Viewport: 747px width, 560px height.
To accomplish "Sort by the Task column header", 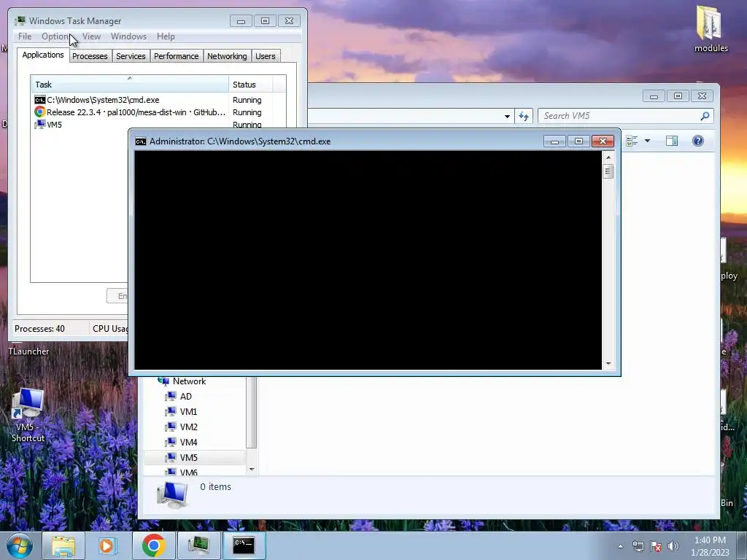I will pos(130,85).
